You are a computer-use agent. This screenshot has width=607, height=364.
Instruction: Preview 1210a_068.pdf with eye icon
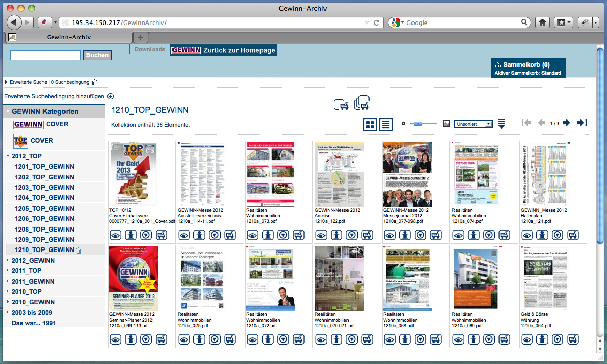pyautogui.click(x=390, y=339)
